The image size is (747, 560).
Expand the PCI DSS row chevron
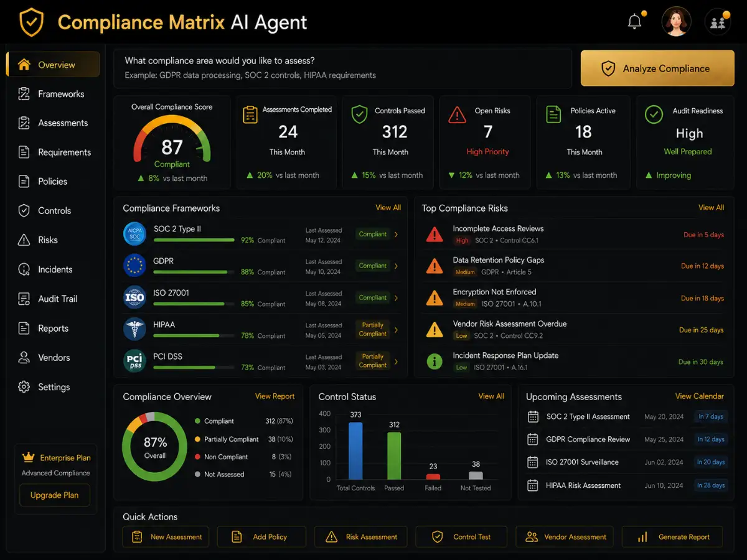[397, 362]
